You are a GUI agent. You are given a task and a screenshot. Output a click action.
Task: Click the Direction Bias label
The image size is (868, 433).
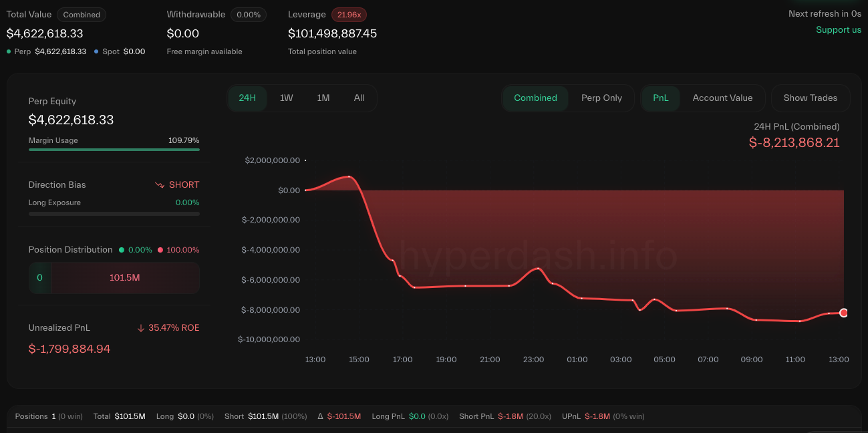tap(57, 184)
